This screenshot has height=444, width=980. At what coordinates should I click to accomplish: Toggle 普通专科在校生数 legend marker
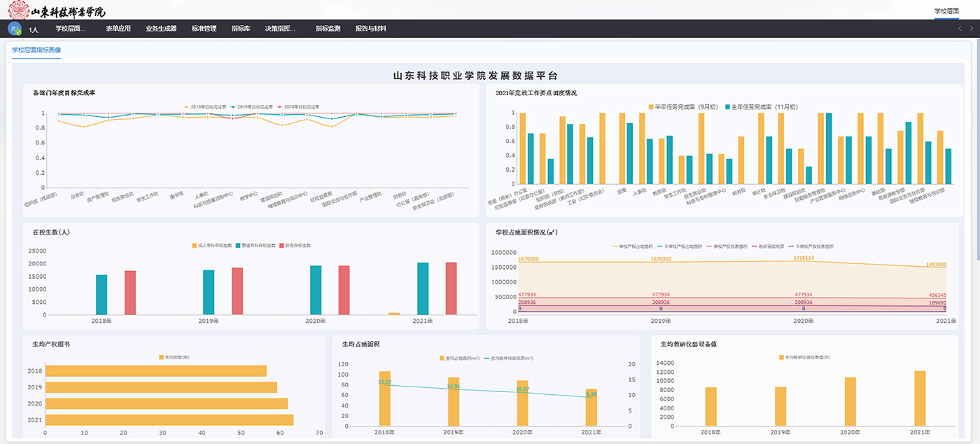(240, 246)
